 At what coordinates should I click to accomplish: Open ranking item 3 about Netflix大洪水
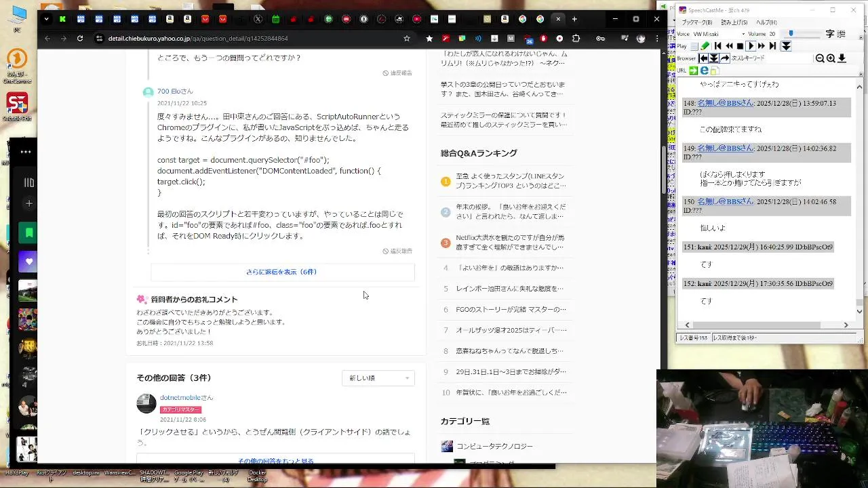(511, 243)
